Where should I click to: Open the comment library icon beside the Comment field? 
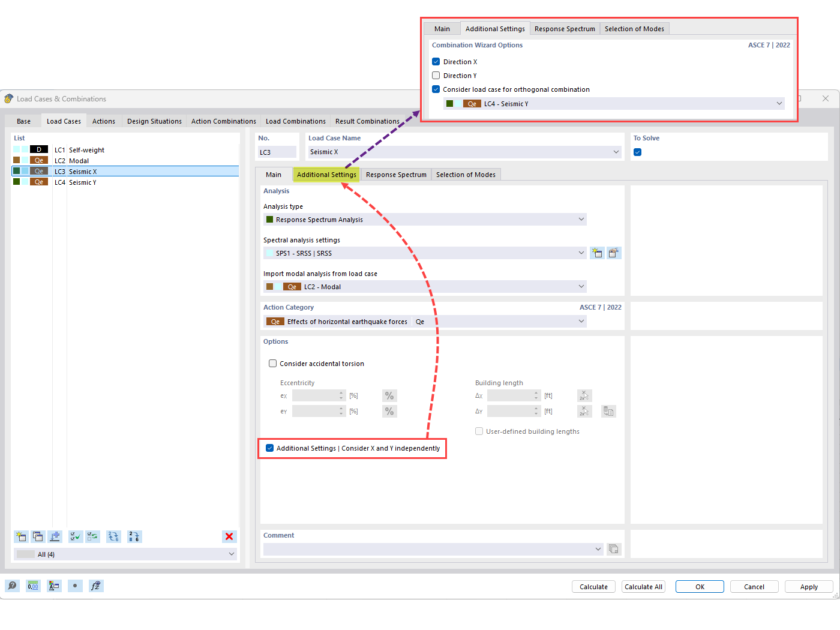[614, 549]
